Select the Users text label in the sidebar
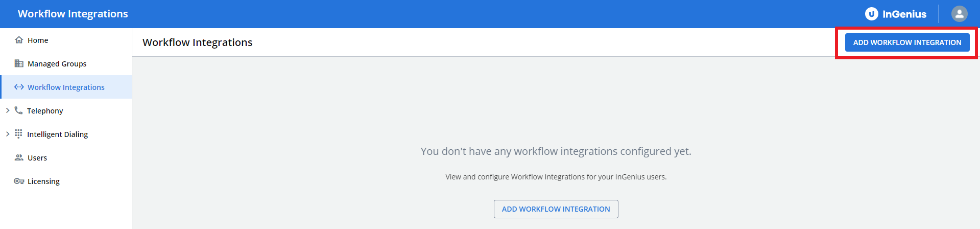The image size is (980, 229). (37, 158)
